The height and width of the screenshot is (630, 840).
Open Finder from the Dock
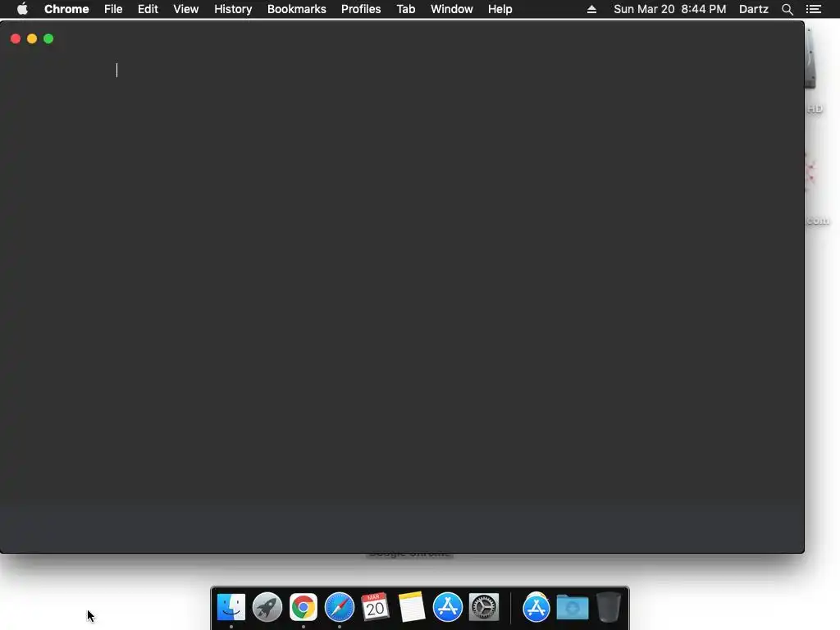pyautogui.click(x=231, y=607)
